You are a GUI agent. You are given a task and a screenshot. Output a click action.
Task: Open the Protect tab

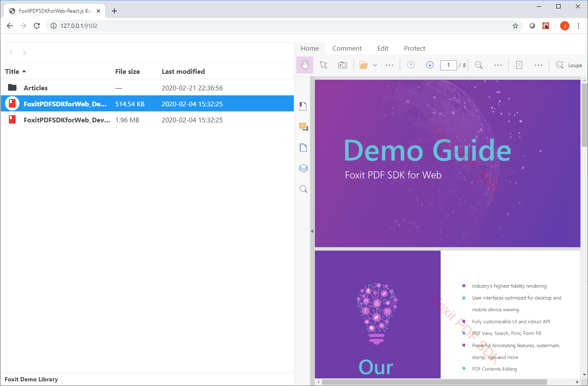pyautogui.click(x=414, y=48)
